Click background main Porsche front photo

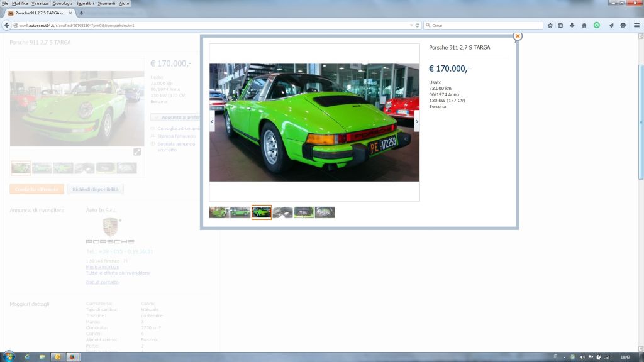pyautogui.click(x=77, y=109)
